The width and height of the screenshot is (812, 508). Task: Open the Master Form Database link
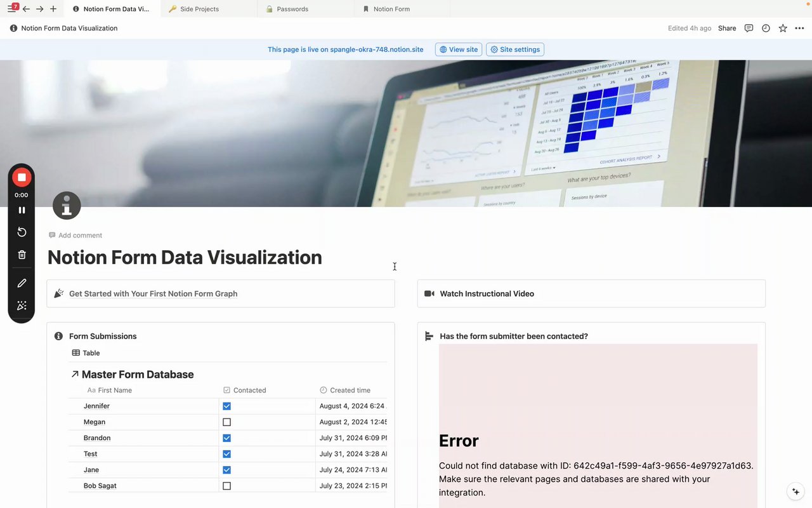pos(138,375)
